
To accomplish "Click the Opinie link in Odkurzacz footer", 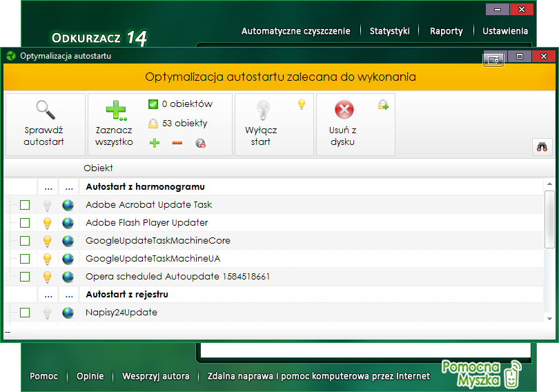I will [x=90, y=376].
